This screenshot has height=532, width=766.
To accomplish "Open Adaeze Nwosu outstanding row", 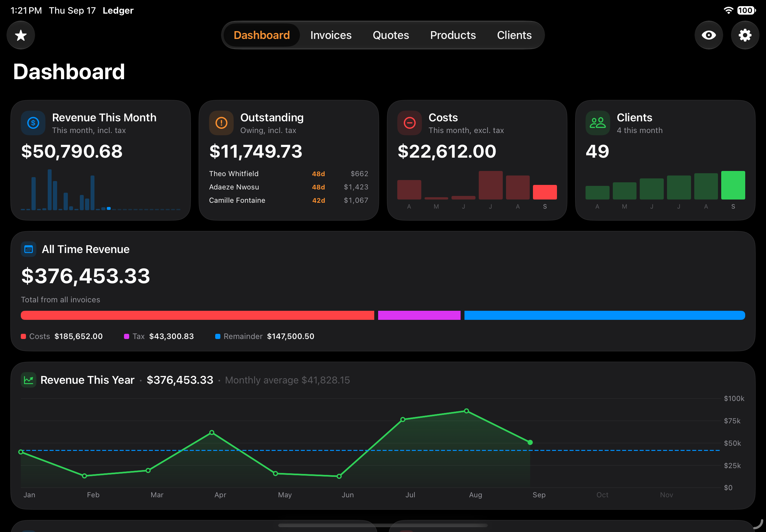I will point(289,187).
